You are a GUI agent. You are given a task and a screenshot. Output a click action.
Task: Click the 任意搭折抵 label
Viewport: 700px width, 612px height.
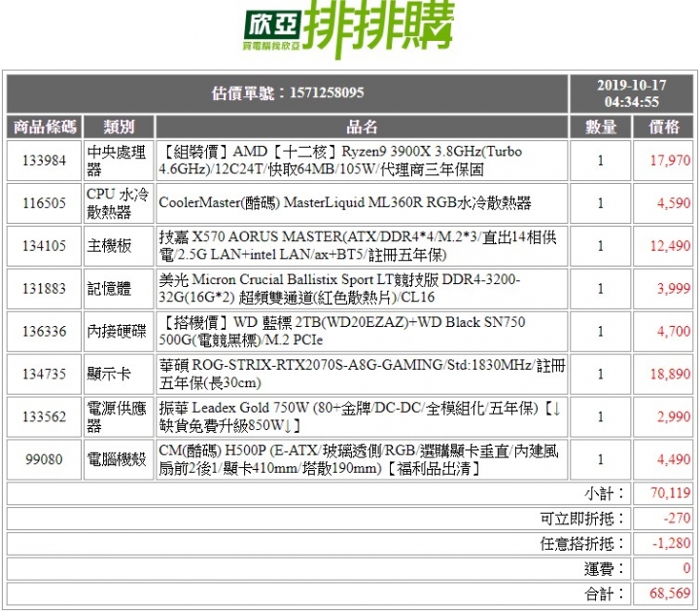(583, 544)
